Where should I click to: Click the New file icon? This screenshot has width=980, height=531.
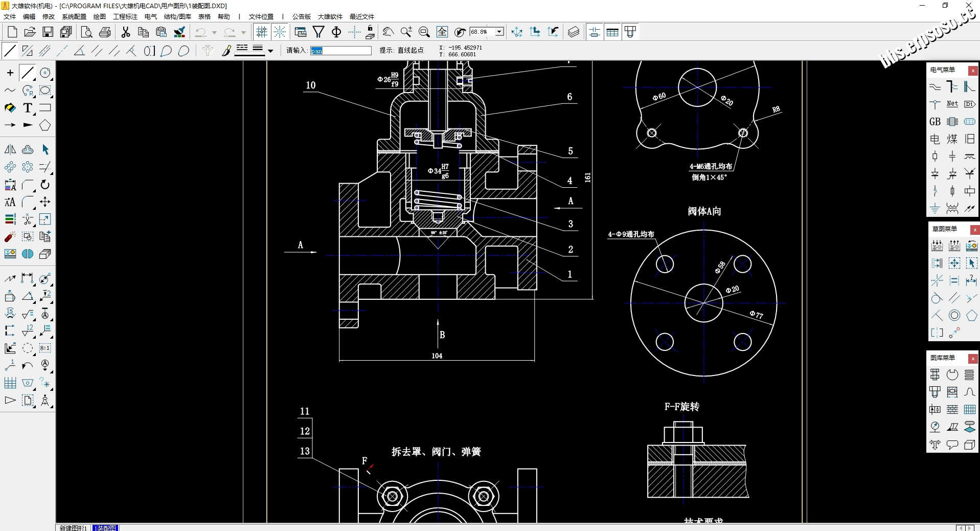[x=12, y=32]
